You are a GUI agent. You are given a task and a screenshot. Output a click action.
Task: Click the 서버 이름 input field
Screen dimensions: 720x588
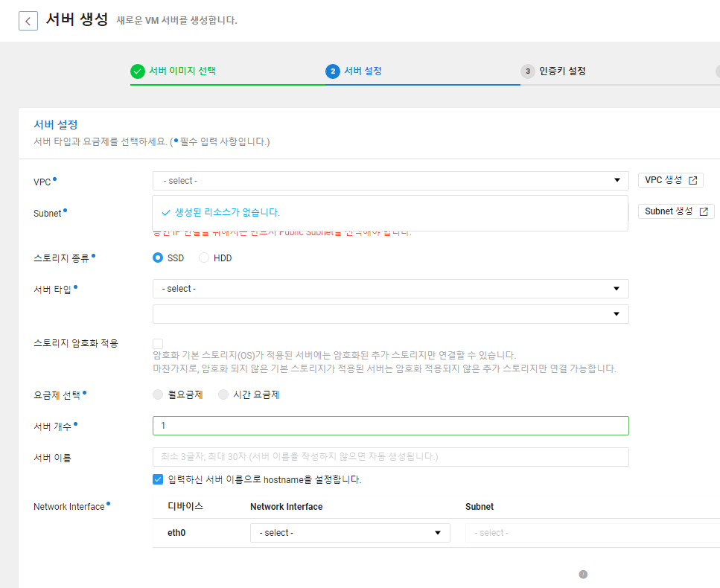tap(391, 457)
